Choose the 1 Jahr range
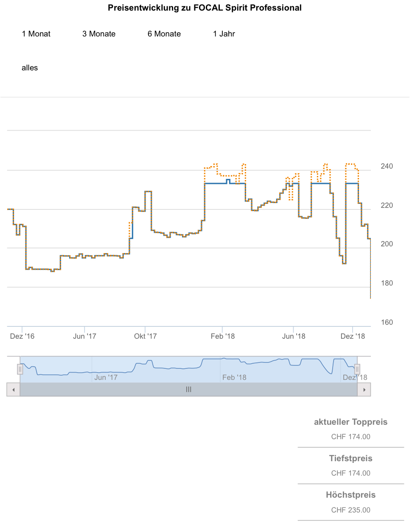Viewport: 412px width, 532px height. [x=224, y=34]
